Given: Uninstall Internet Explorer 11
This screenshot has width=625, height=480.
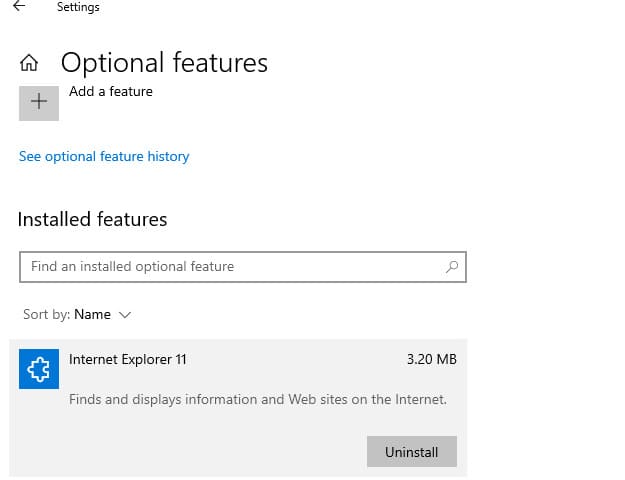Looking at the screenshot, I should tap(412, 452).
